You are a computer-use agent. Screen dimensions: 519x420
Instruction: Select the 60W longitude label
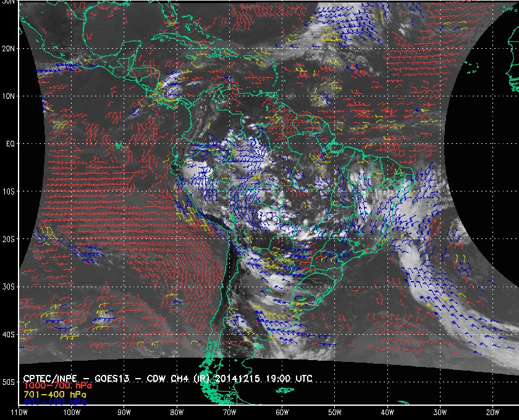pyautogui.click(x=282, y=413)
